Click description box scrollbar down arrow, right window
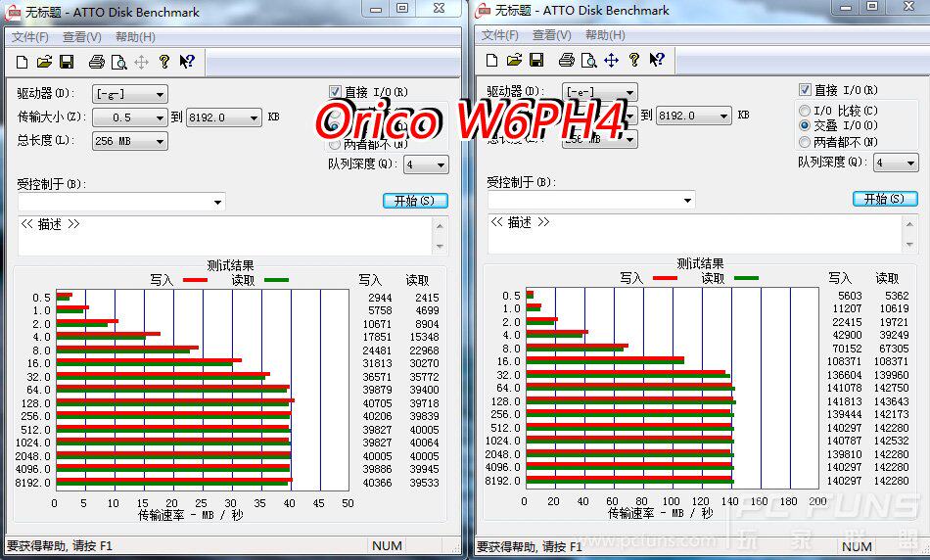This screenshot has height=560, width=930. (x=909, y=245)
